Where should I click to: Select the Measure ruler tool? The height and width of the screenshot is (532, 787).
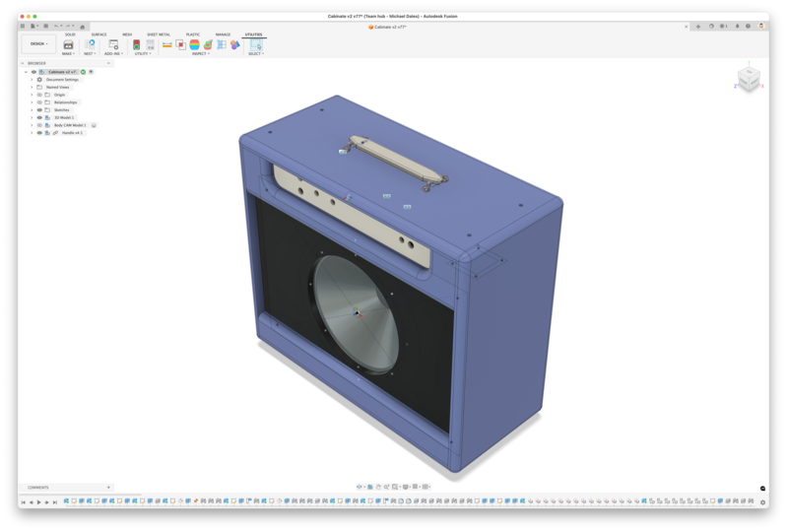[x=167, y=44]
